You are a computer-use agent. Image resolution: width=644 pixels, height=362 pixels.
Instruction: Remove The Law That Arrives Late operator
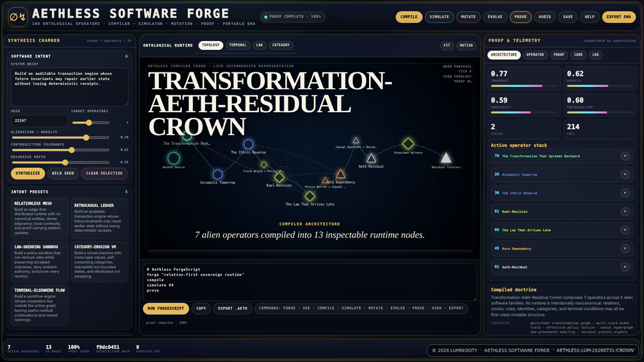625,230
